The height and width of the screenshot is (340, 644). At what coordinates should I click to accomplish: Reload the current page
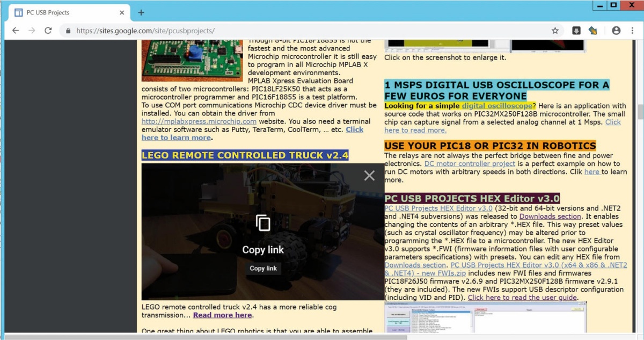pos(48,31)
